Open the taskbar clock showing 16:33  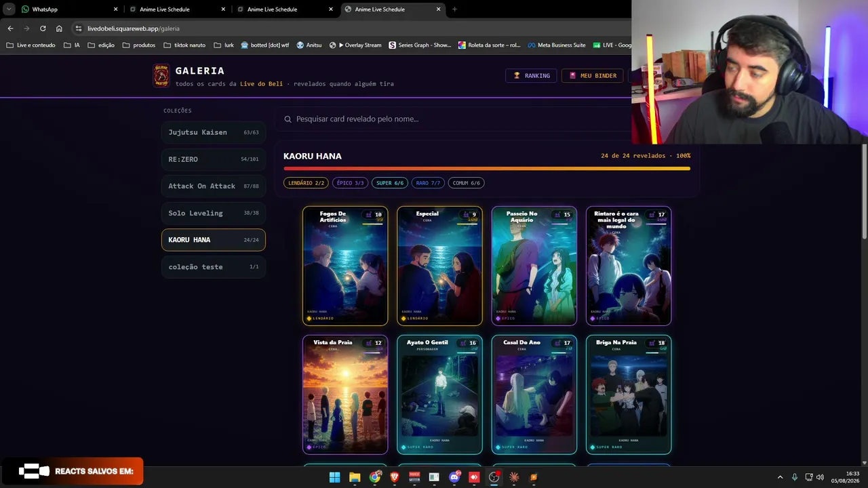click(x=845, y=477)
